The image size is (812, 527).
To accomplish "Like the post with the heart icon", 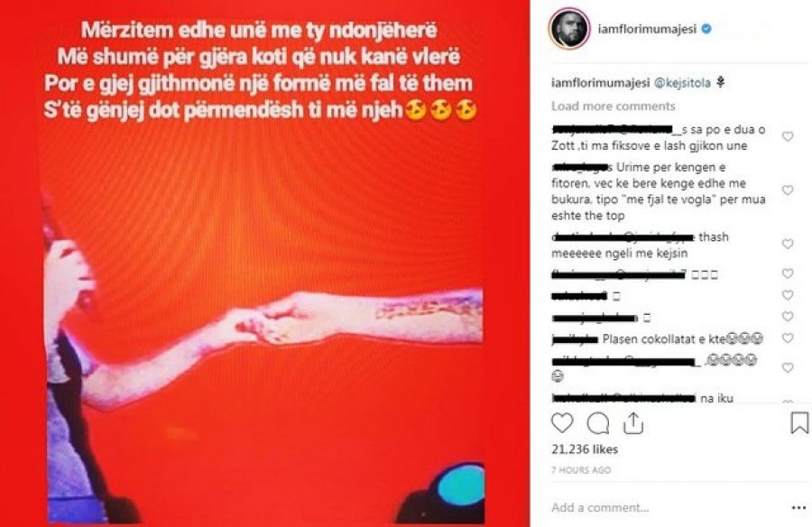I will click(562, 423).
